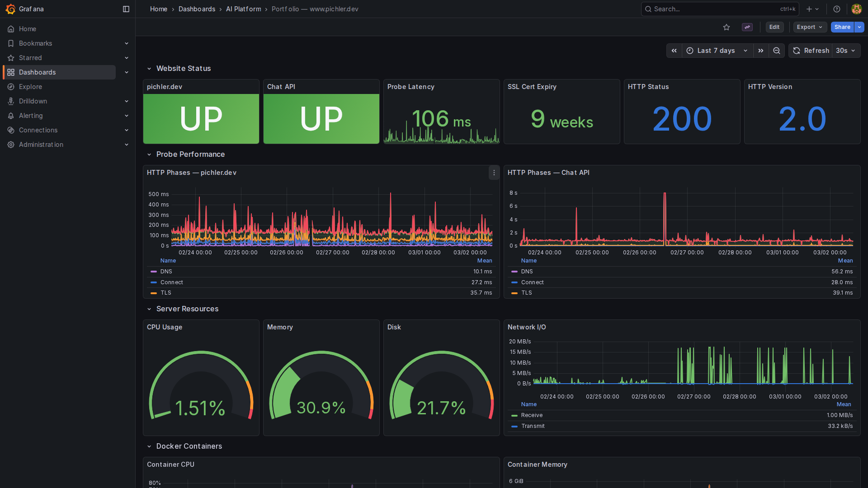Toggle the sidebar dock panel icon
Image resolution: width=868 pixels, height=488 pixels.
[x=126, y=9]
